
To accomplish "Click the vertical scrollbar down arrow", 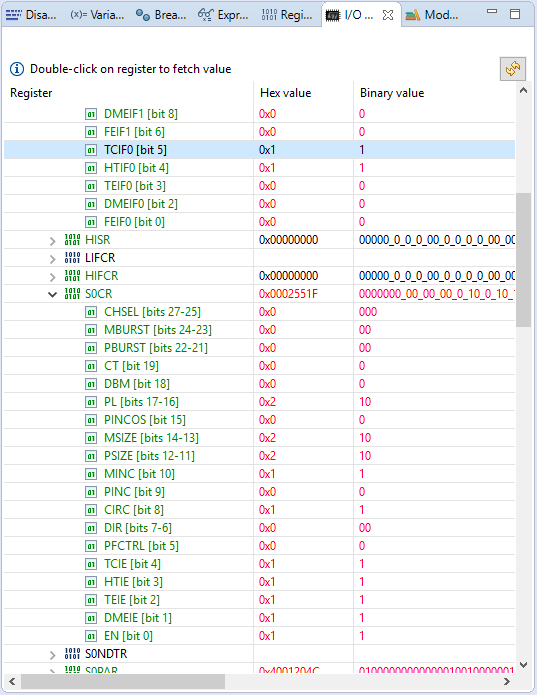I will [523, 664].
